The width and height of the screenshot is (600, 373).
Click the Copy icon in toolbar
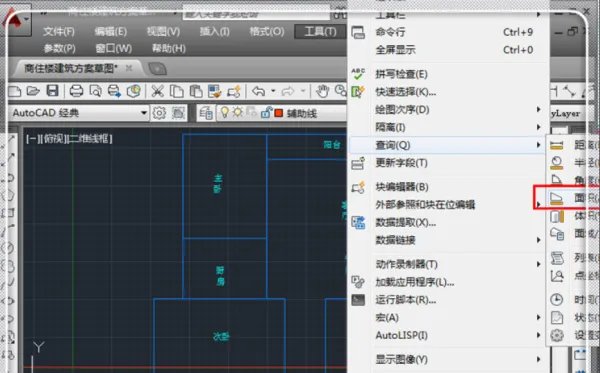176,91
